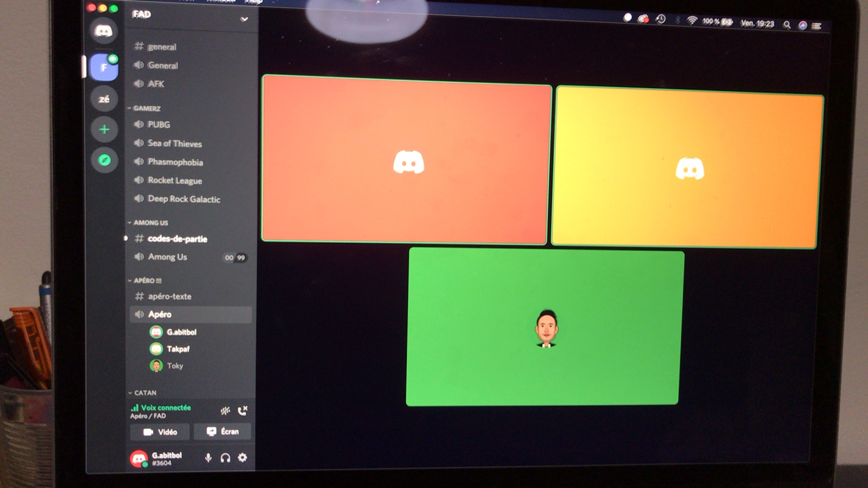Join the Among Us voice channel
This screenshot has height=488, width=868.
coord(190,257)
